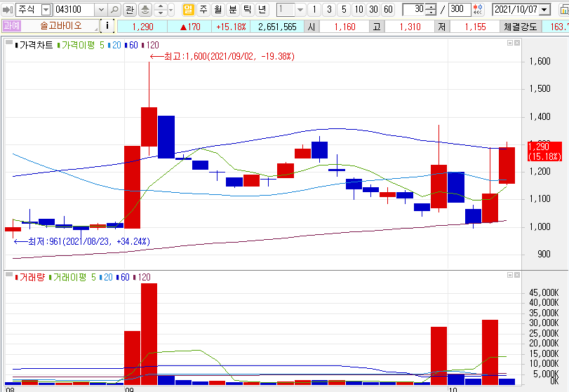Click the price change ▲170 cell
The image size is (569, 392).
190,27
